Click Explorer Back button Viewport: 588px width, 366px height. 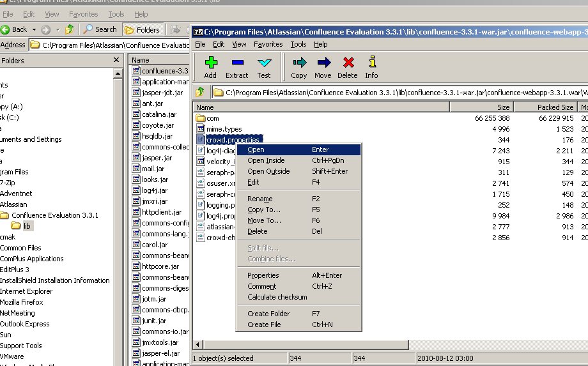coord(14,29)
